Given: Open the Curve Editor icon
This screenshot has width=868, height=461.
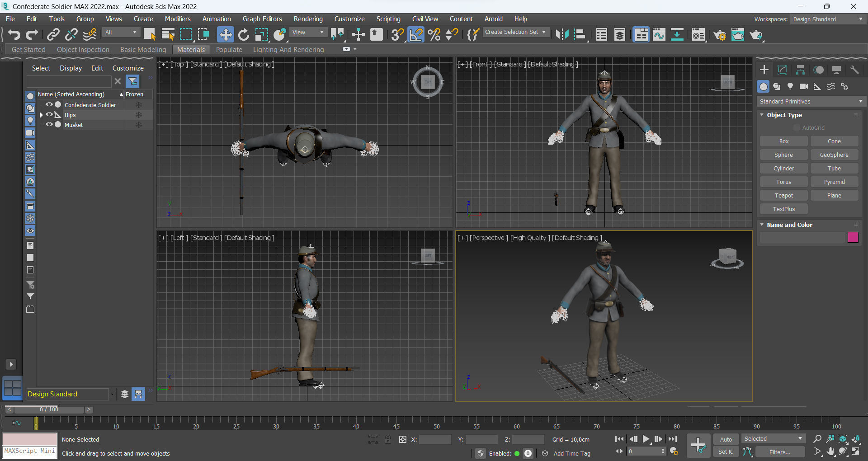Looking at the screenshot, I should click(659, 35).
